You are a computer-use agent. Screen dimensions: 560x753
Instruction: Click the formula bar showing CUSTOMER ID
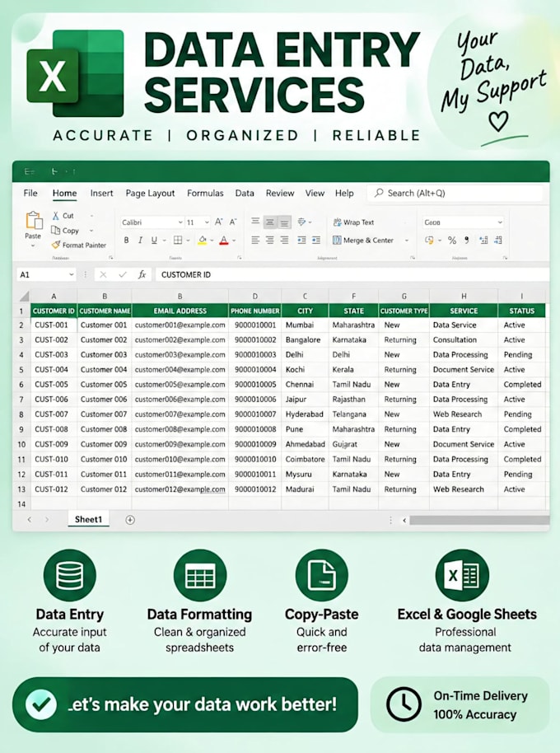click(x=352, y=274)
